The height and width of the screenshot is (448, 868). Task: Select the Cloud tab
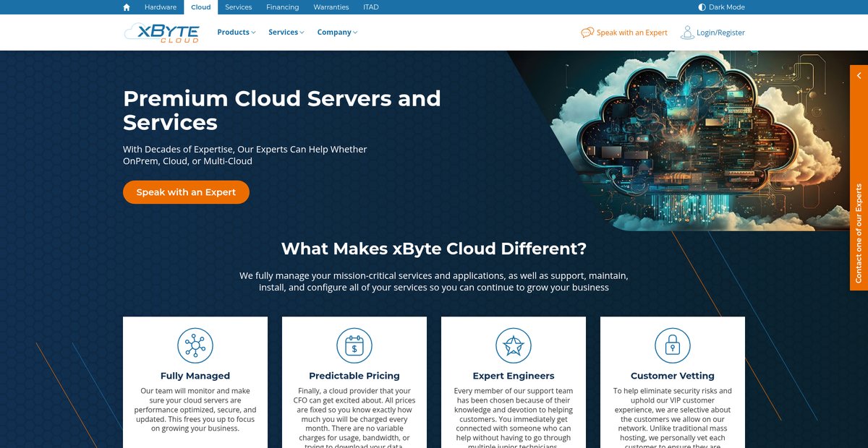(200, 7)
